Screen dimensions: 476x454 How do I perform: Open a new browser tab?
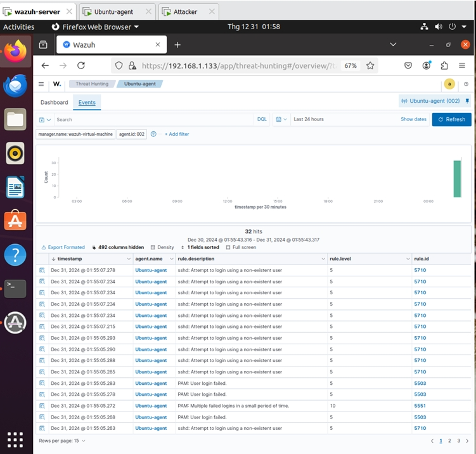pos(177,45)
